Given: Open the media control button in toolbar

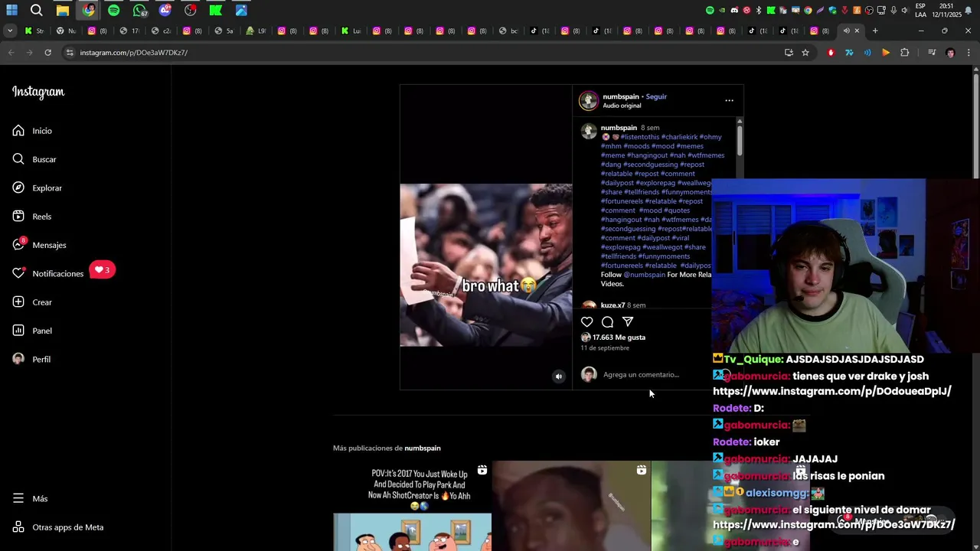Looking at the screenshot, I should (932, 53).
